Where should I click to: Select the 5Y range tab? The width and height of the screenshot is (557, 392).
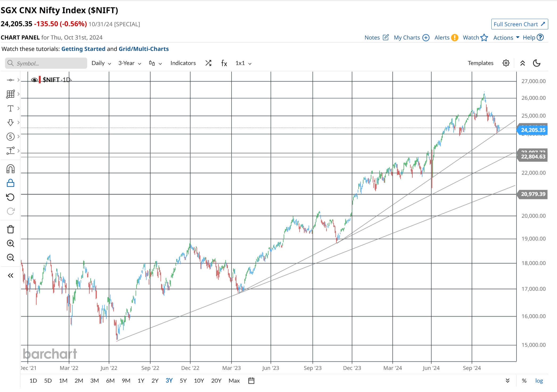[183, 381]
